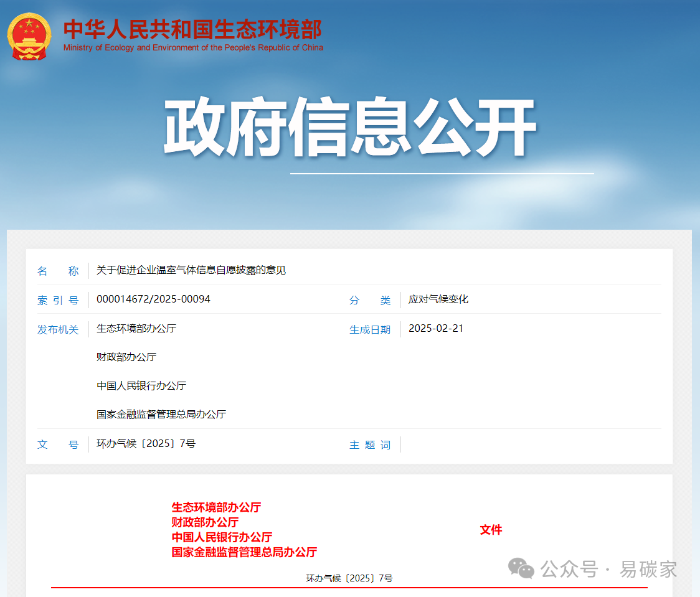Open the 中华人民共和国生态环境部 header title
This screenshot has height=597, width=700.
tap(192, 29)
